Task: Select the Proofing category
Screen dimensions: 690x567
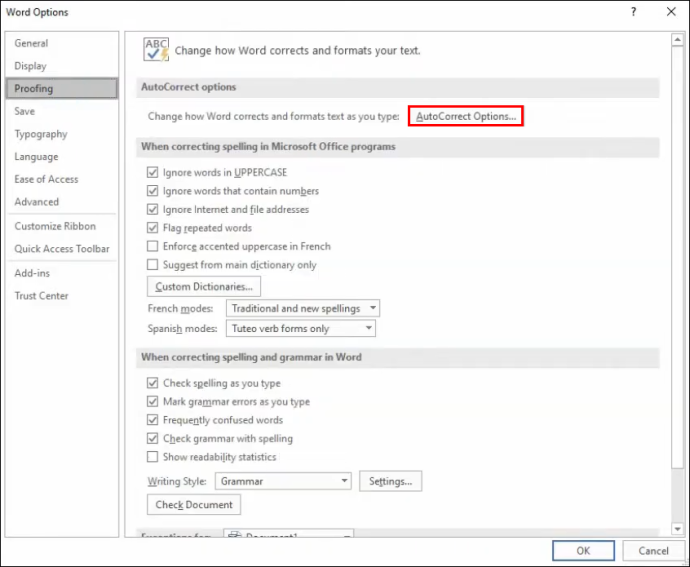Action: (x=62, y=88)
